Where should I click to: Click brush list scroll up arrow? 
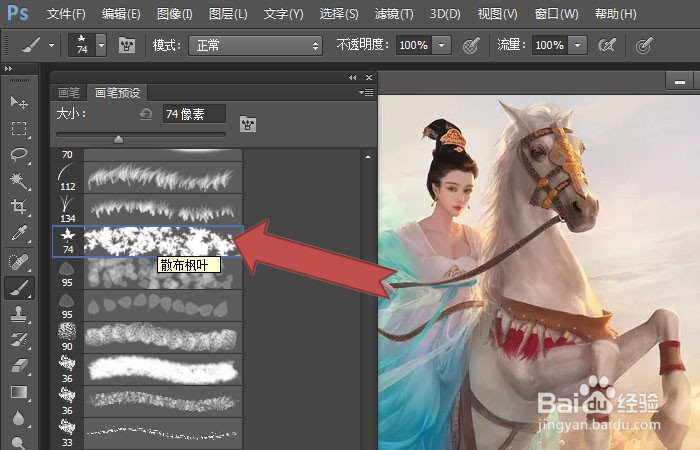[x=368, y=157]
